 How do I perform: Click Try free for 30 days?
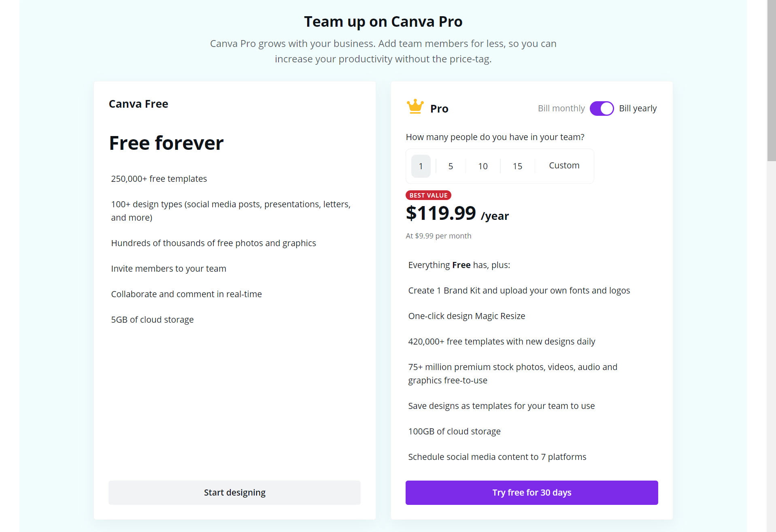(532, 492)
